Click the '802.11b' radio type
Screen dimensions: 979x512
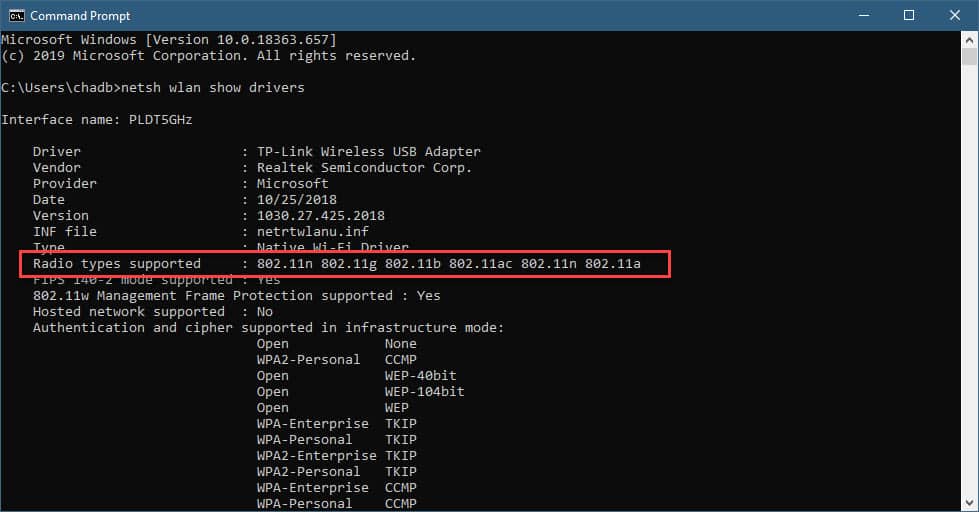[412, 263]
